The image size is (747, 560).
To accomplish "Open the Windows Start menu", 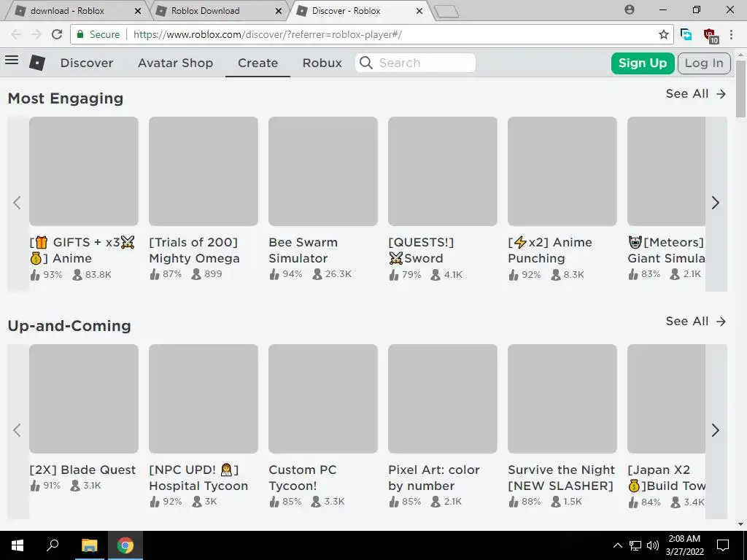I will pos(18,545).
